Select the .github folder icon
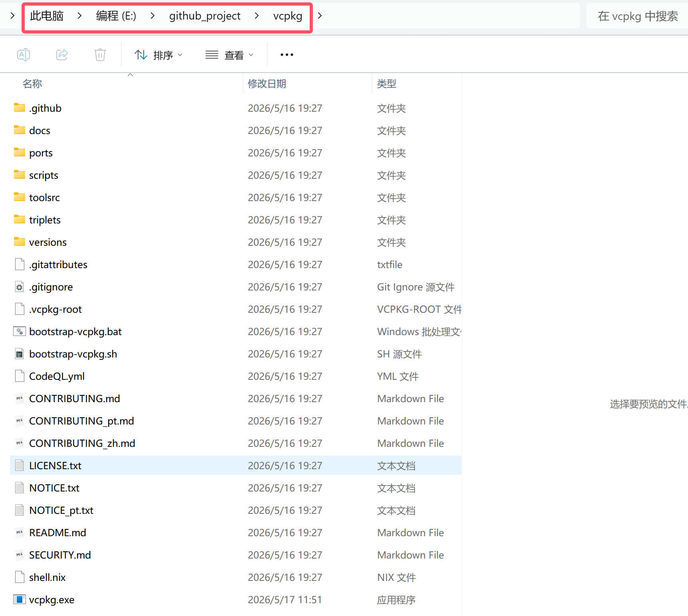 click(x=20, y=108)
